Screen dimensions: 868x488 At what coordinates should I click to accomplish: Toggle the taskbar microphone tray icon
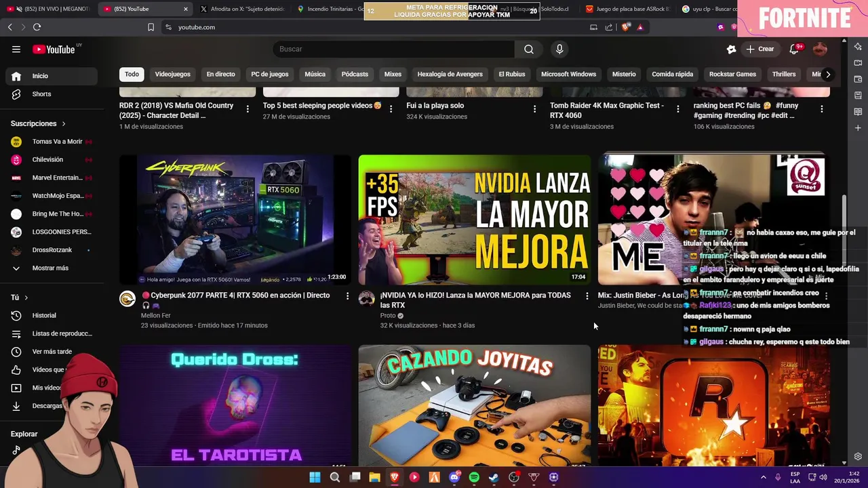[x=778, y=477]
